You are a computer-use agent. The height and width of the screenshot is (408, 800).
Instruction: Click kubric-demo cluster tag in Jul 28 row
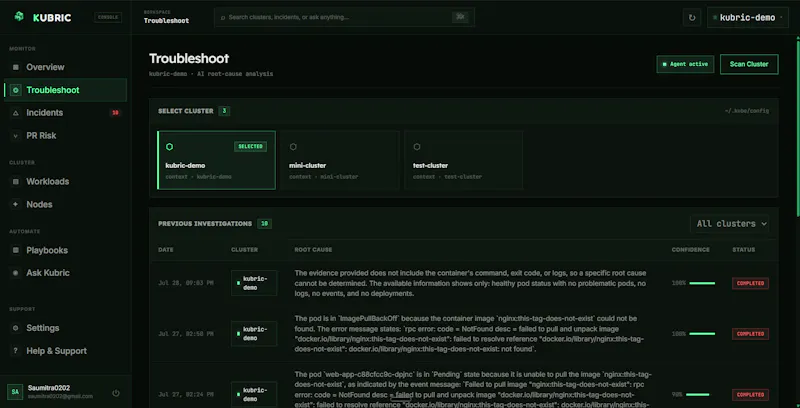pyautogui.click(x=254, y=283)
